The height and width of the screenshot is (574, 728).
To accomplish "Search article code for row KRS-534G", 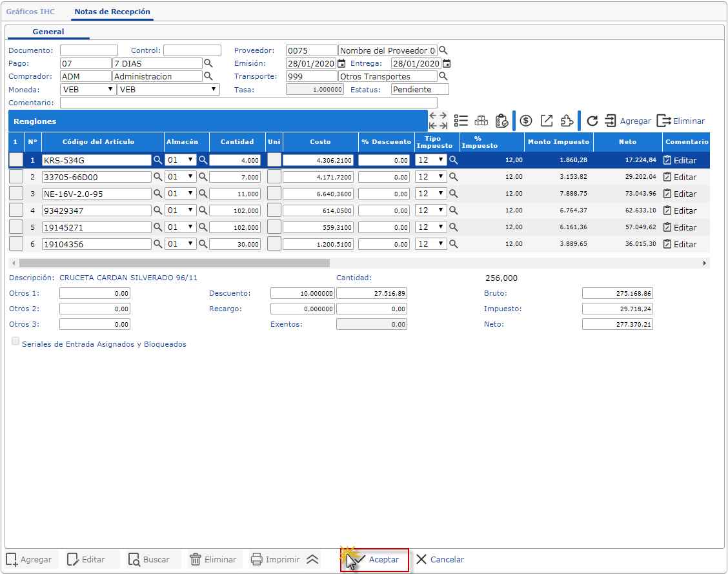I will click(x=157, y=160).
